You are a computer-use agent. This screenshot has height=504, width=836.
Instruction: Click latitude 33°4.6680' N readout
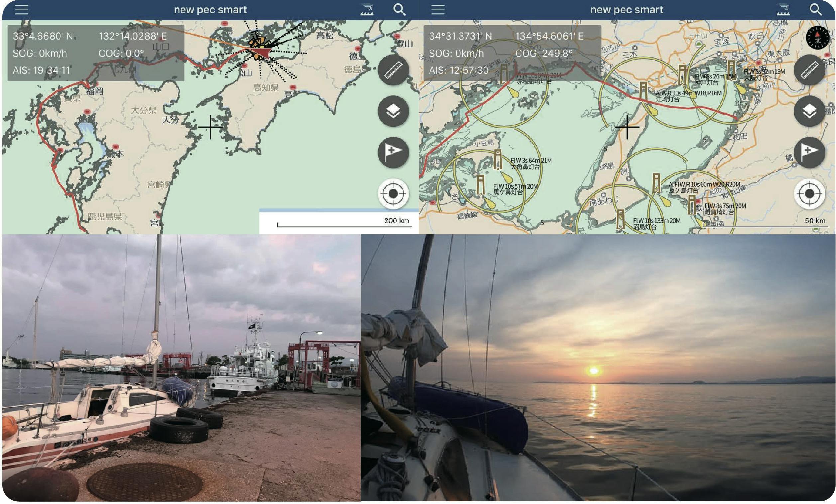pyautogui.click(x=43, y=36)
